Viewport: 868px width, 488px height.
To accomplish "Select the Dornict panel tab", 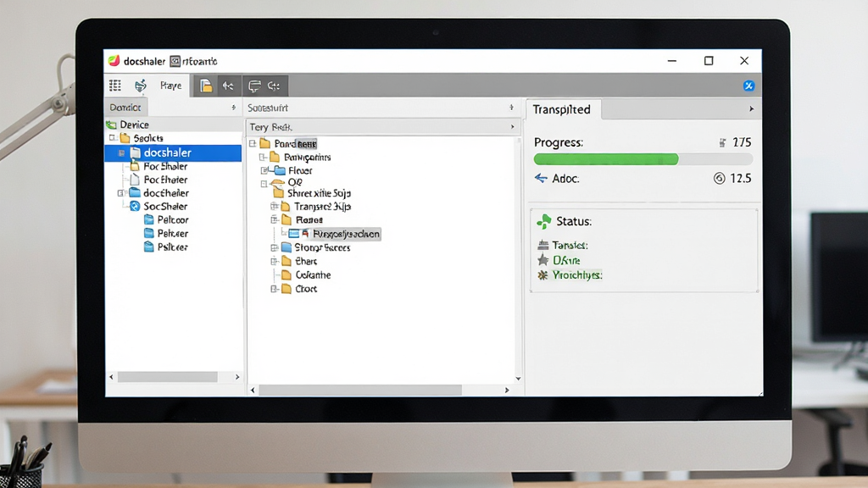I will tap(125, 108).
